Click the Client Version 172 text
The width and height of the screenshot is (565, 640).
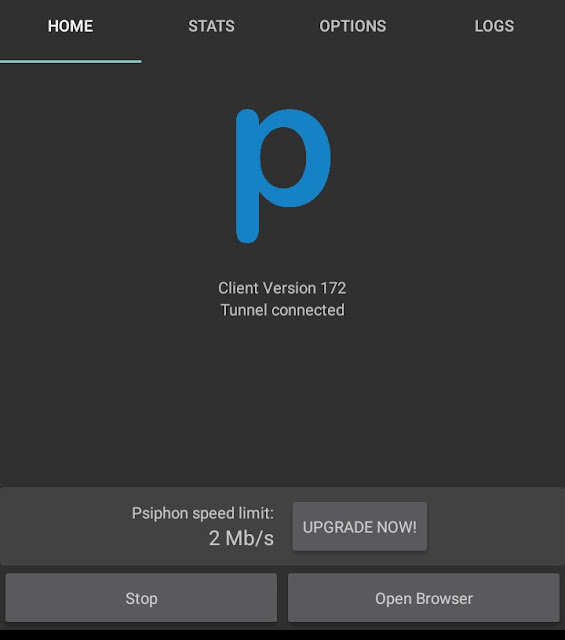(x=282, y=288)
